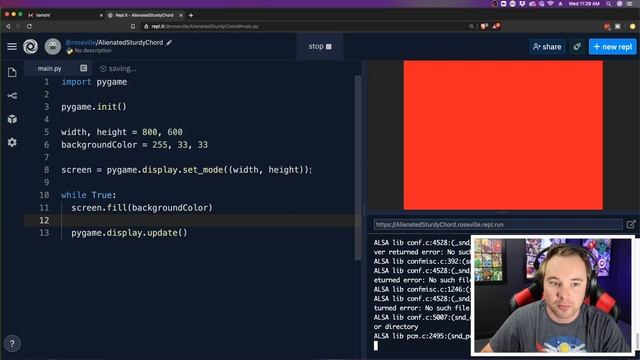Click 'pygame.display.update()' line
640x360 pixels.
[x=129, y=233]
